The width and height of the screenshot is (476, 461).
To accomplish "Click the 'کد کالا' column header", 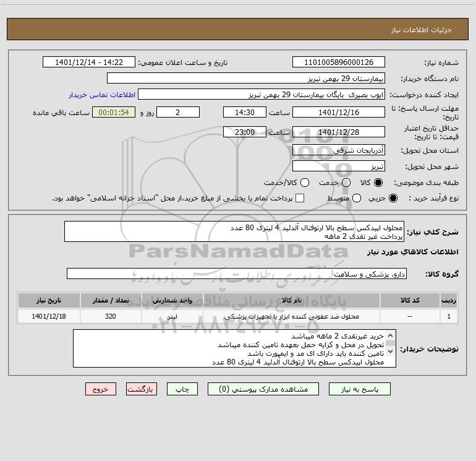I will point(410,300).
